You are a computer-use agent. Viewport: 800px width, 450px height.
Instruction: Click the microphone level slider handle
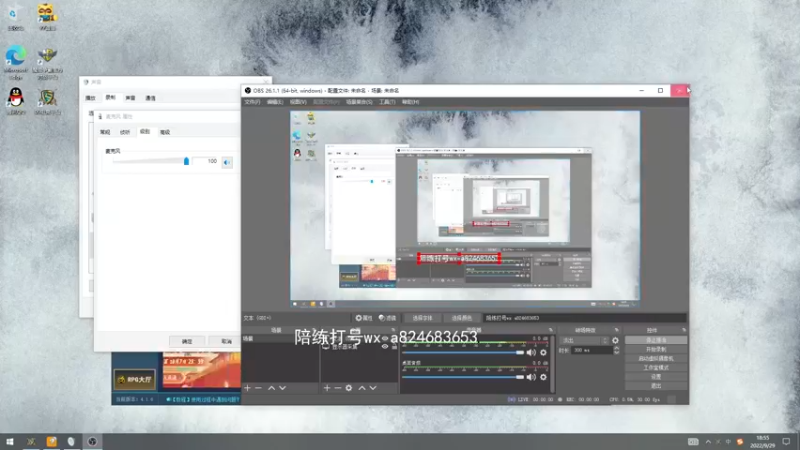(x=186, y=161)
